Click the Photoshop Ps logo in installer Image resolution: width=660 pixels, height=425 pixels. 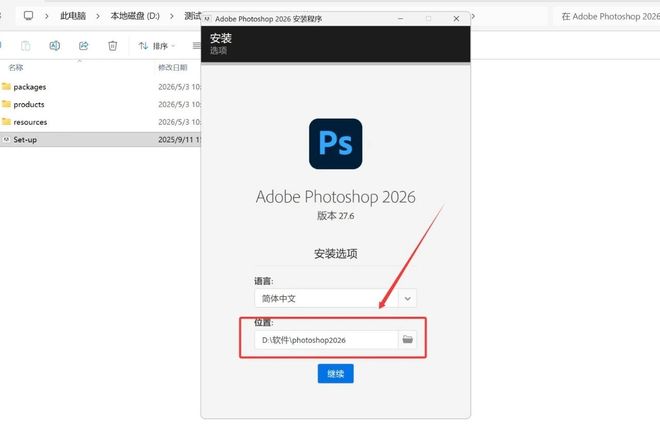point(335,143)
